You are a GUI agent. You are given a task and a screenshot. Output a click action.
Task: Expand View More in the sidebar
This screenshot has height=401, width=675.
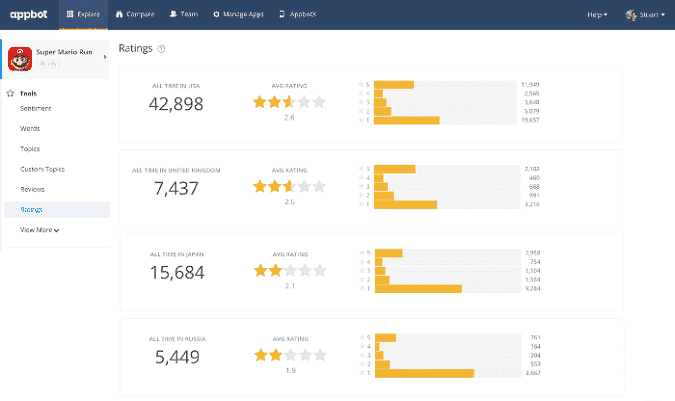(x=40, y=230)
